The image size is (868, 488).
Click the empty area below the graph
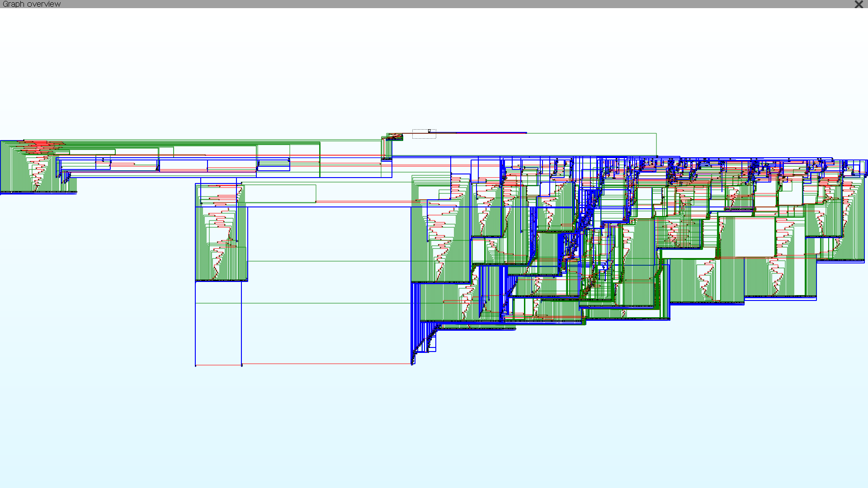(434, 429)
